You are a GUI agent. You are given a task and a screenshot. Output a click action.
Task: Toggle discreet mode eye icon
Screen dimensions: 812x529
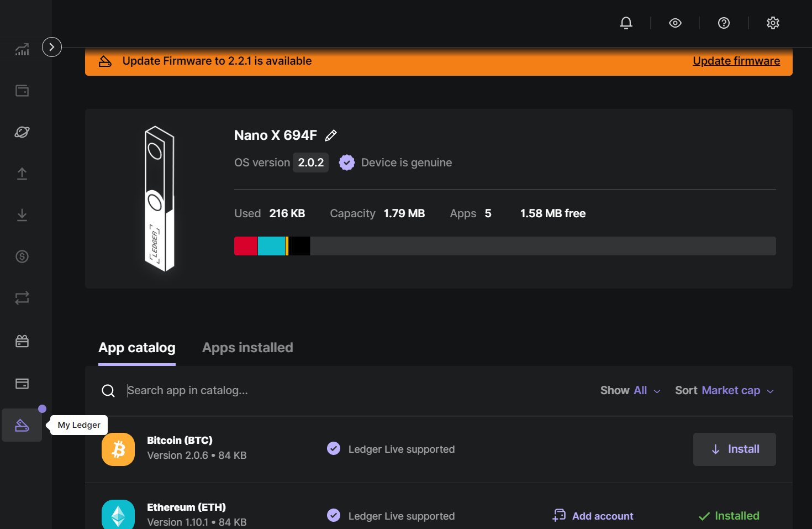(675, 23)
